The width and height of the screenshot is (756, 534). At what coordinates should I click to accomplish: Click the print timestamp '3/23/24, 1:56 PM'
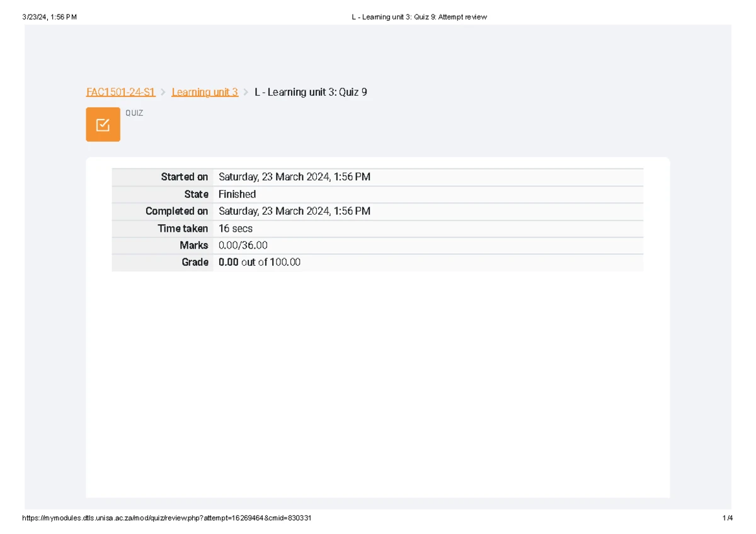tap(49, 17)
